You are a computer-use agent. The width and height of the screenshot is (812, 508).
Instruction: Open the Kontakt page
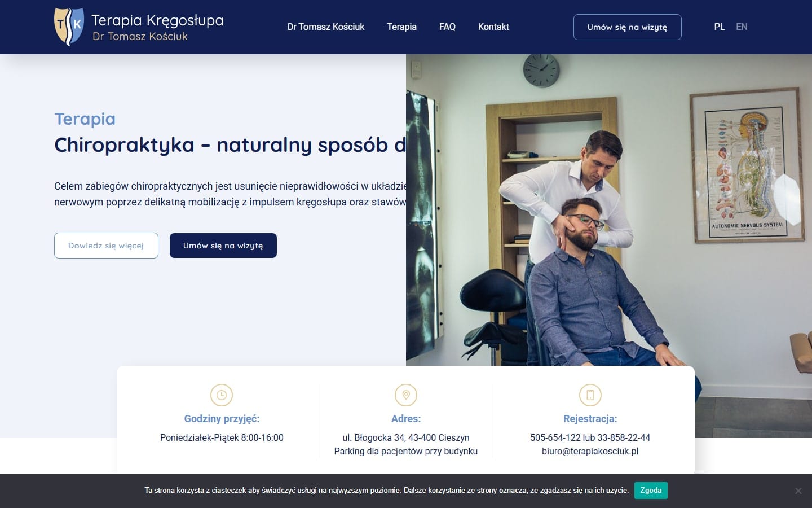pos(493,27)
